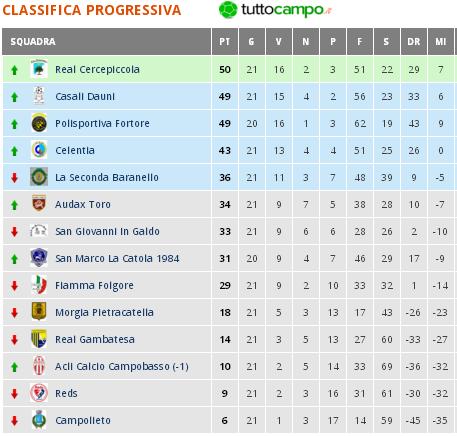Screen dimensions: 457x436
Task: Open Acli Calcio Campobasso team link
Action: (122, 366)
